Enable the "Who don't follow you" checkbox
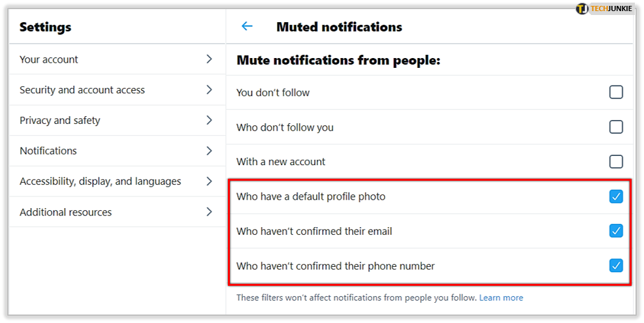Image resolution: width=644 pixels, height=323 pixels. click(615, 127)
